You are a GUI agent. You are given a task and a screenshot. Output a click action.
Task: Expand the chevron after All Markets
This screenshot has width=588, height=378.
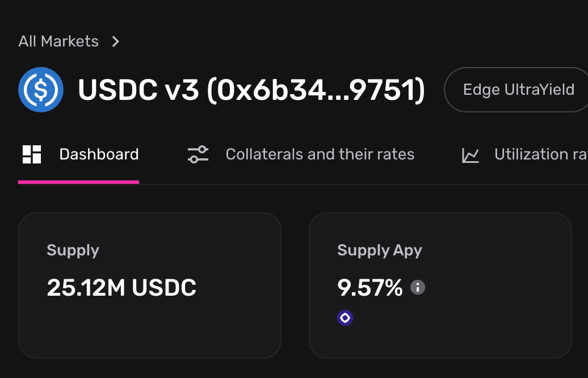pyautogui.click(x=115, y=41)
